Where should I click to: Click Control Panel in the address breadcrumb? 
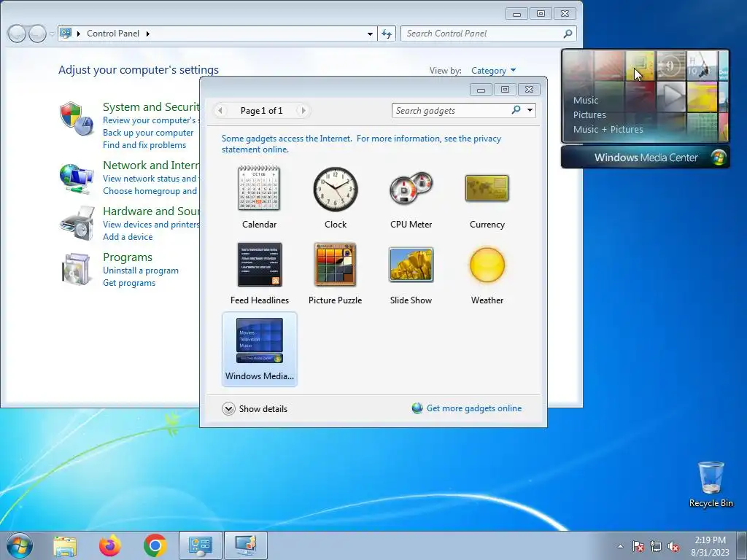[113, 34]
